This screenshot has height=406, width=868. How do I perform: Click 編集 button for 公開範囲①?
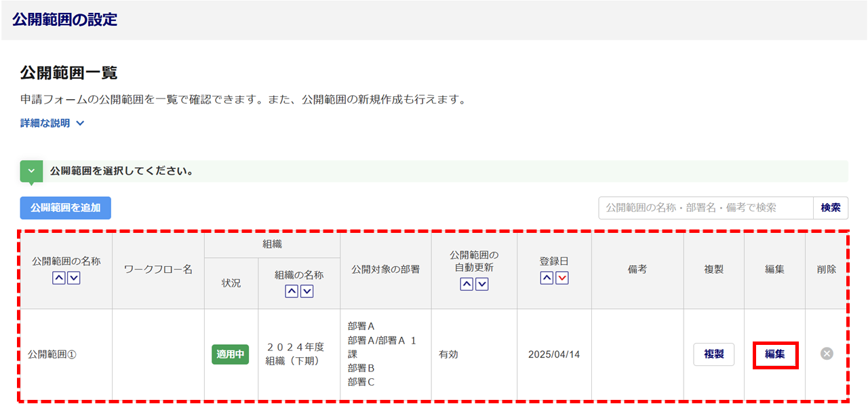[774, 354]
